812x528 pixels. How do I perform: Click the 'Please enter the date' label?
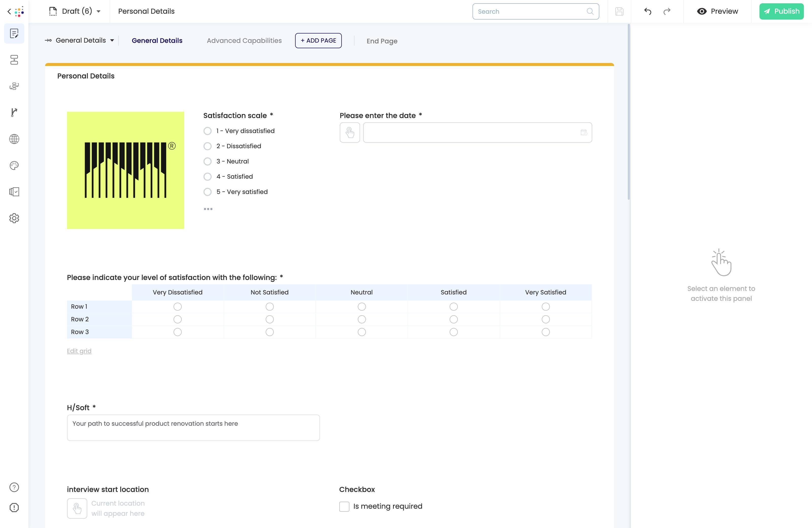pos(378,116)
